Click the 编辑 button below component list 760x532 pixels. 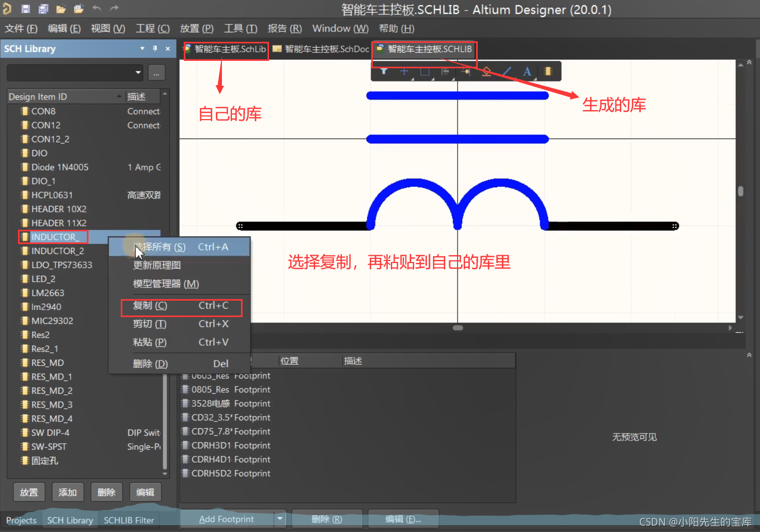(x=145, y=492)
